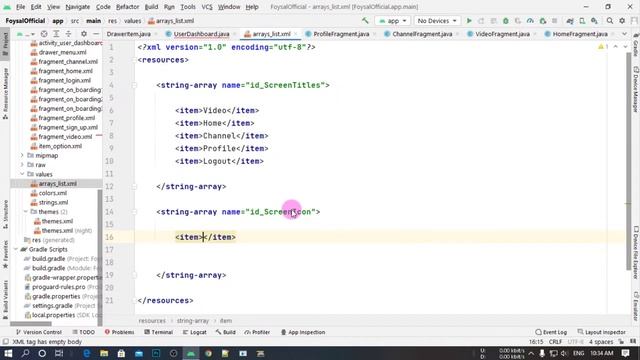Start debugging with the Debug bug icon

[506, 21]
